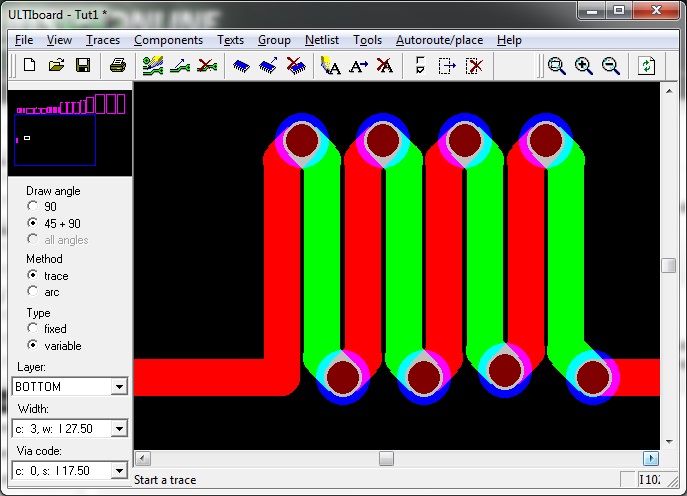
Task: Expand the Layer dropdown showing BOTTOM
Action: pyautogui.click(x=120, y=387)
